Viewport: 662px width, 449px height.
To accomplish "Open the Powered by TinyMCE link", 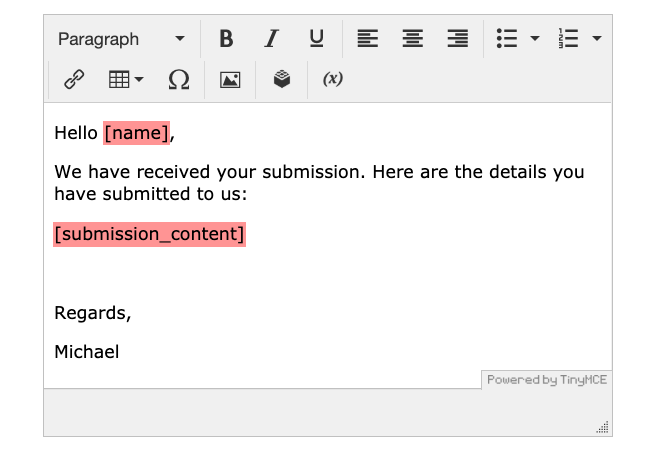I will tap(546, 380).
